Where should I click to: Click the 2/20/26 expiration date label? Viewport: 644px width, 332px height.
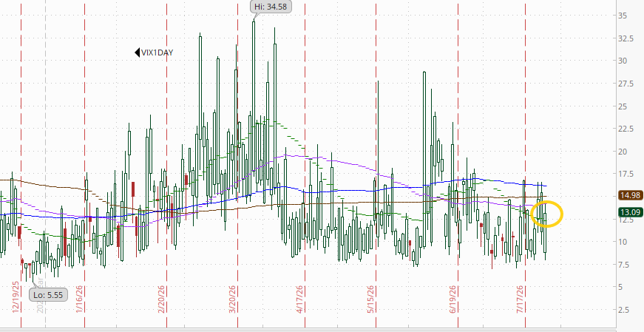pos(161,299)
